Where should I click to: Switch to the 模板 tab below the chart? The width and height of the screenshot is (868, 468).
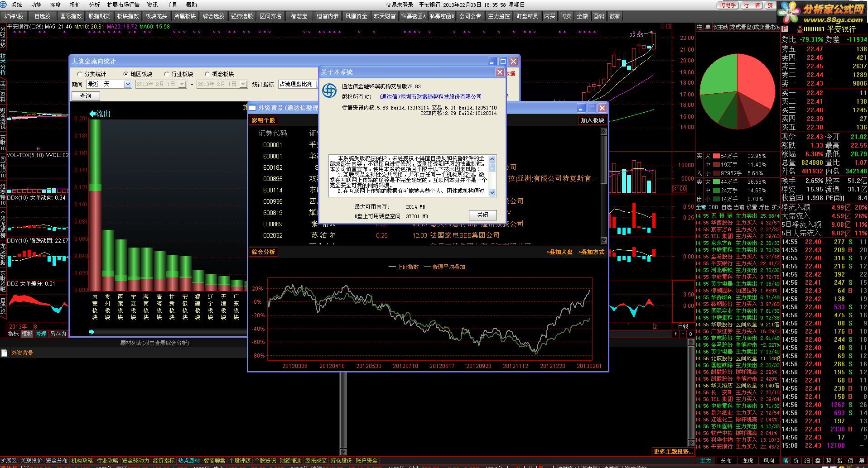coord(27,334)
